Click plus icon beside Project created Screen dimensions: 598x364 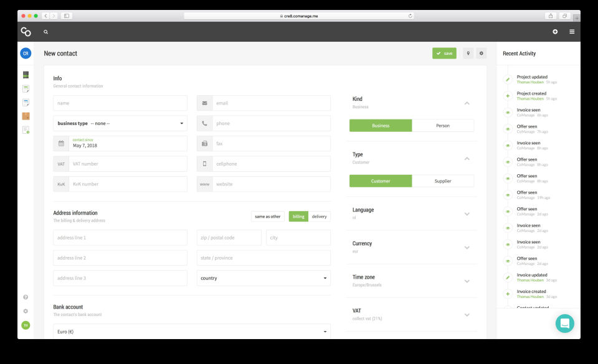[x=508, y=96]
